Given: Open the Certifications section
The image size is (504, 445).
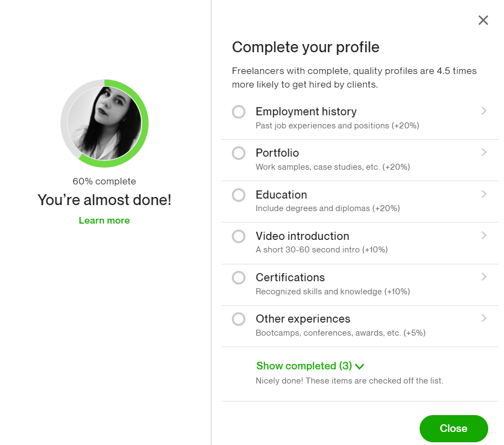Looking at the screenshot, I should [290, 277].
